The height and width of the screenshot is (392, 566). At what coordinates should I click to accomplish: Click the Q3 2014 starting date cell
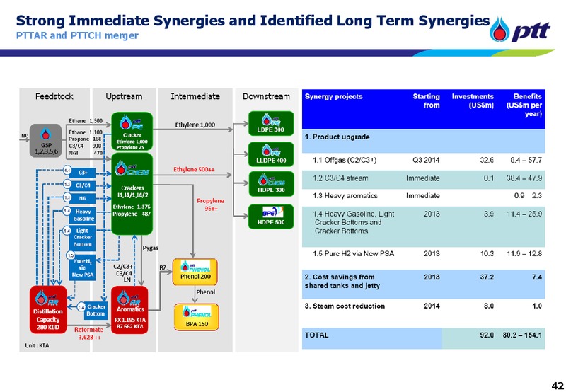[x=426, y=160]
